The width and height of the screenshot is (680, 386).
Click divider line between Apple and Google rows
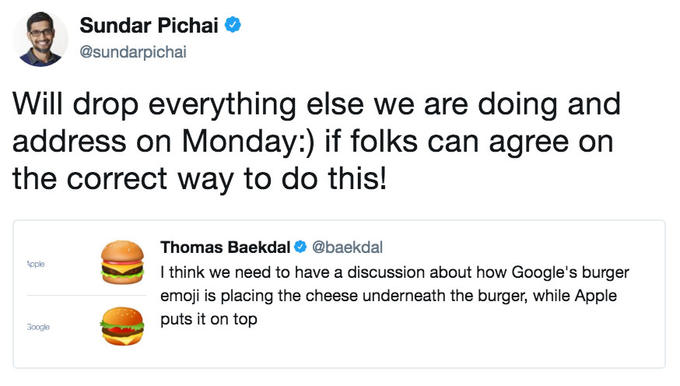(86, 295)
